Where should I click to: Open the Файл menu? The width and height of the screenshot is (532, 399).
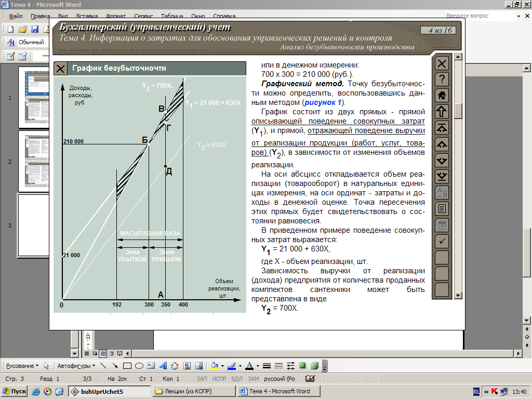click(x=16, y=16)
